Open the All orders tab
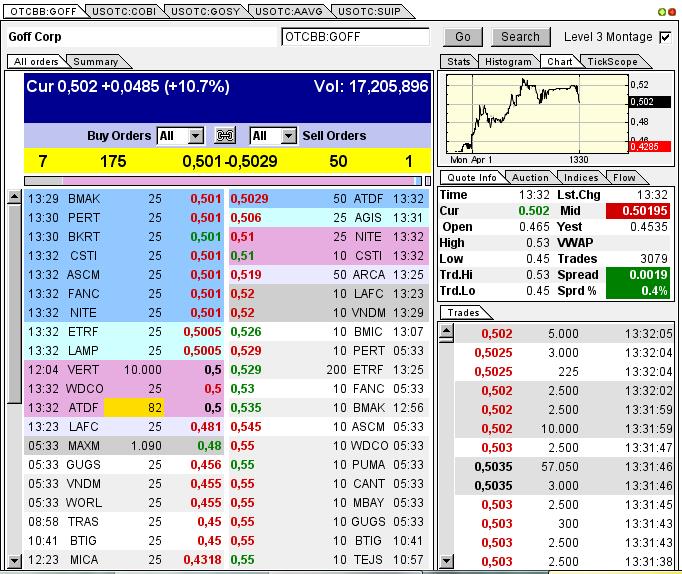Viewport: 682px width, 574px height. click(36, 62)
